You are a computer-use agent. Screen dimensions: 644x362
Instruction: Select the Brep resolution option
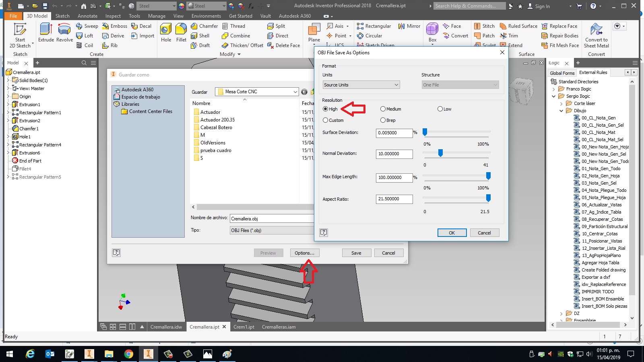pos(388,120)
